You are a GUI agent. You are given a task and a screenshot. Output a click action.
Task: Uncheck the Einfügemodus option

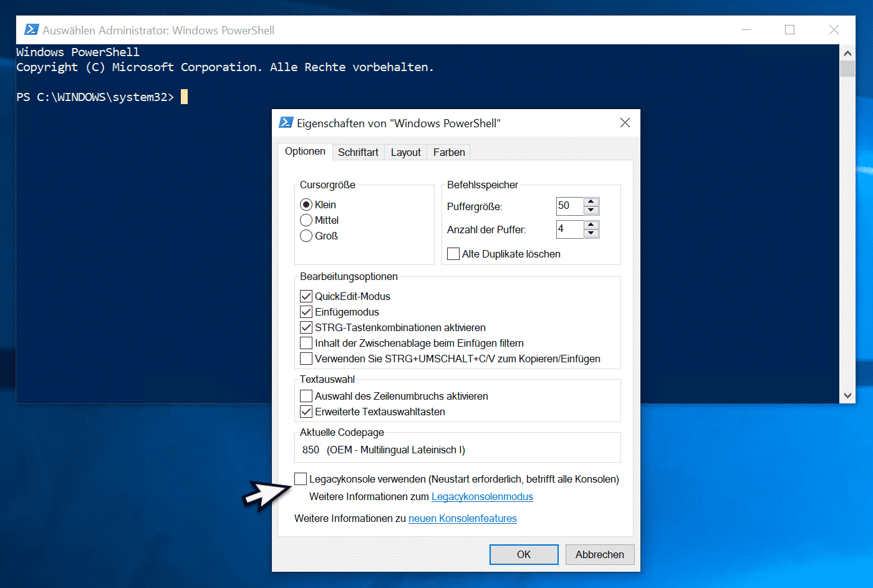coord(306,312)
